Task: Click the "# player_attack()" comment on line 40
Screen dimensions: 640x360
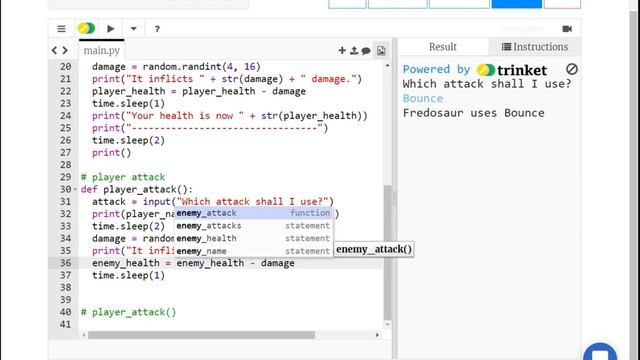Action: click(x=129, y=312)
